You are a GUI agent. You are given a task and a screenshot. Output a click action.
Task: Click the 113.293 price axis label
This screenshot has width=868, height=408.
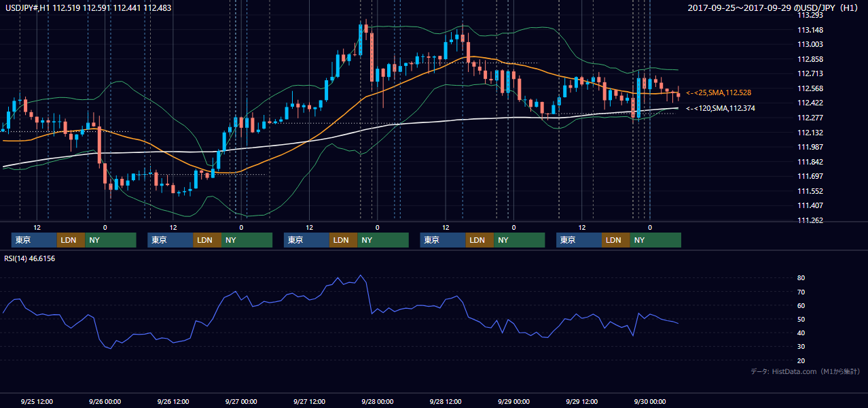pos(810,15)
